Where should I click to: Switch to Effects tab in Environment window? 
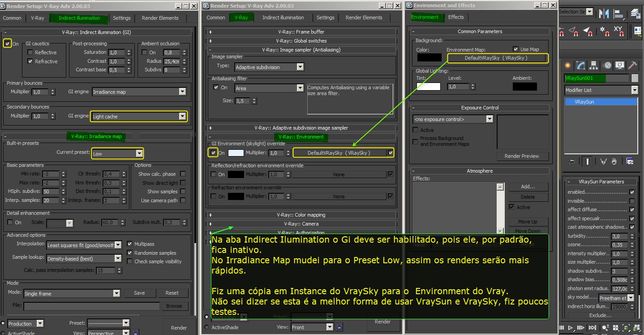pyautogui.click(x=456, y=17)
